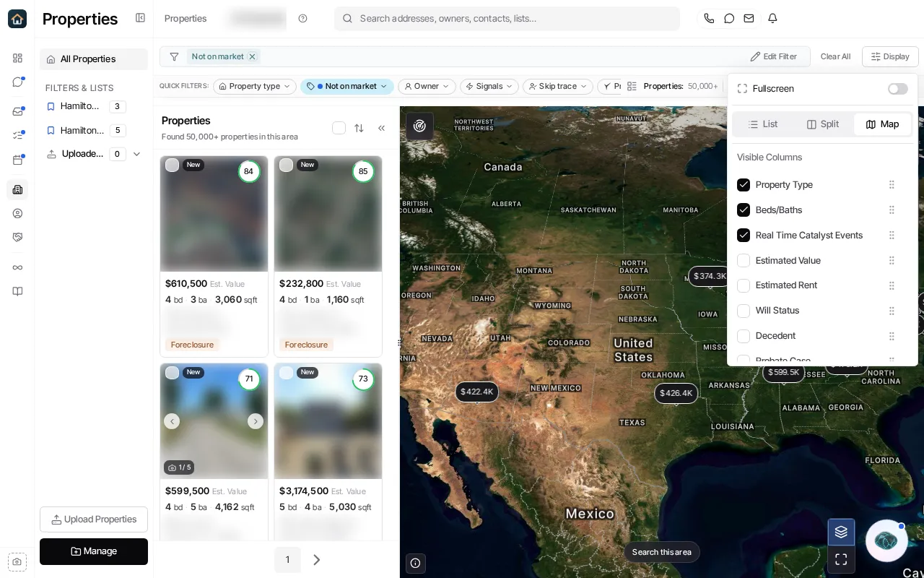Open the dashboard grid icon in left rail
The image size is (924, 578).
(x=17, y=58)
